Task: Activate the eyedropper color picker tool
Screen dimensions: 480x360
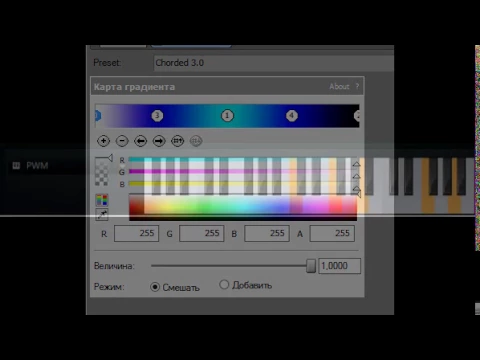Action: [x=102, y=214]
